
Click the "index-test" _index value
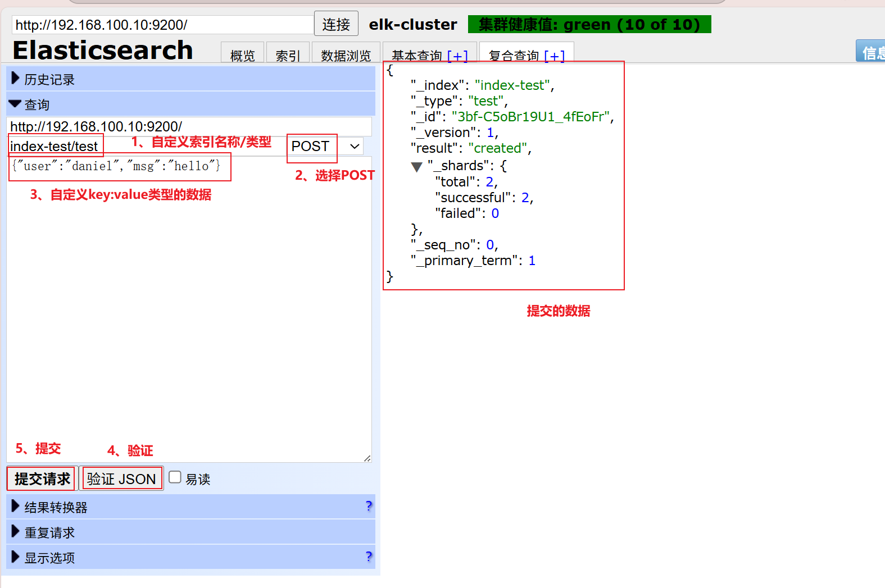point(512,85)
